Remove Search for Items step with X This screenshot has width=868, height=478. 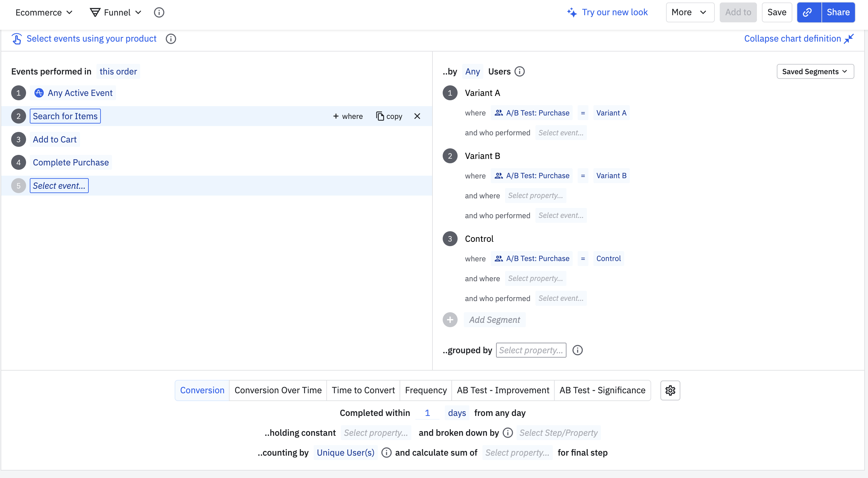[417, 116]
